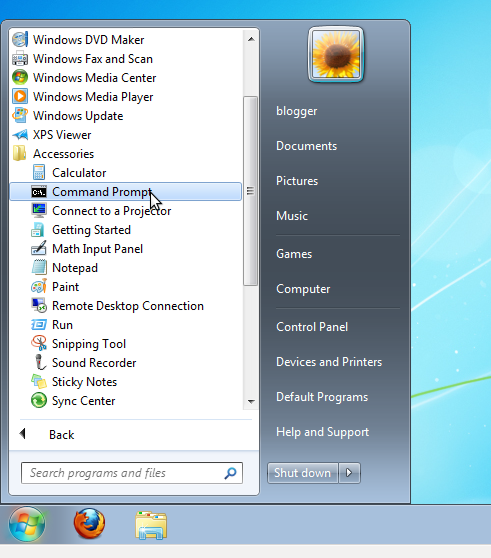
Task: Click the sunflower user account picture
Action: pyautogui.click(x=336, y=54)
